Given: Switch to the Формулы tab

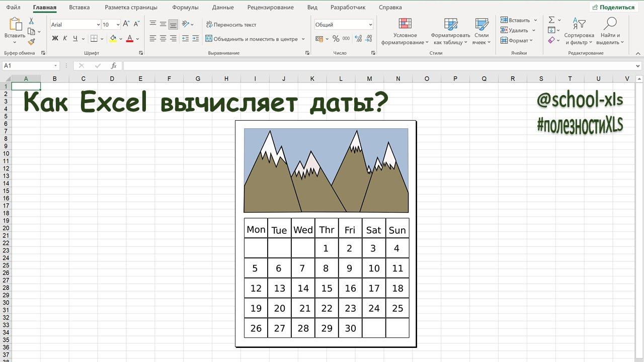Looking at the screenshot, I should coord(185,8).
